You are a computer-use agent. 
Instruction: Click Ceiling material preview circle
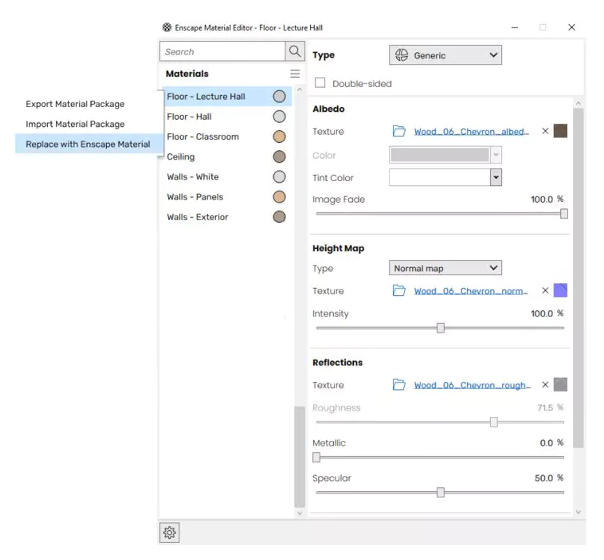click(279, 156)
